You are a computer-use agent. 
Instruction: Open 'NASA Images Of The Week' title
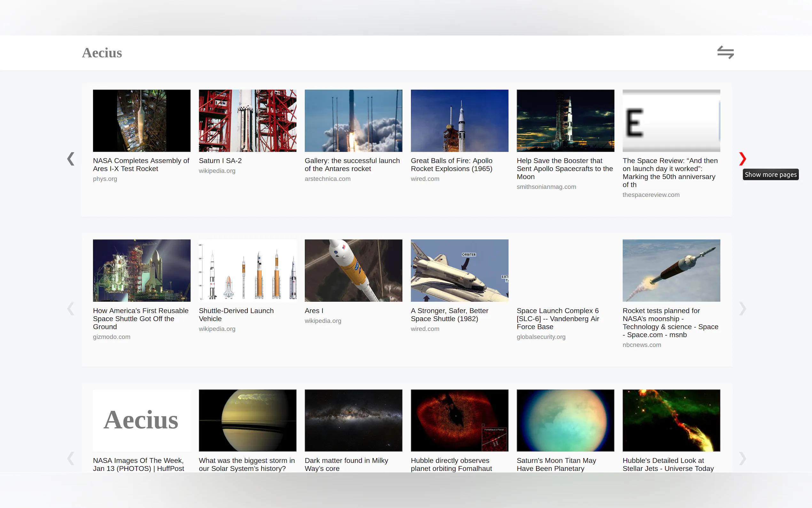138,464
